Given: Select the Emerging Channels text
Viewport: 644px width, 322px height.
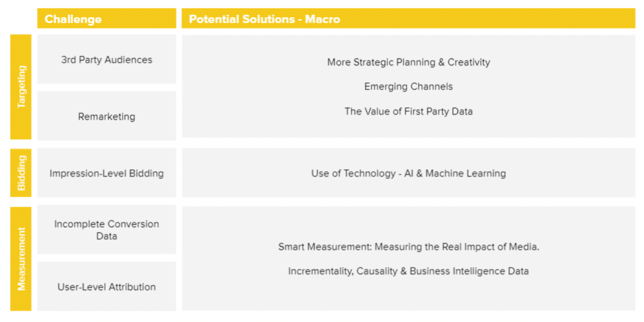Looking at the screenshot, I should pyautogui.click(x=408, y=86).
